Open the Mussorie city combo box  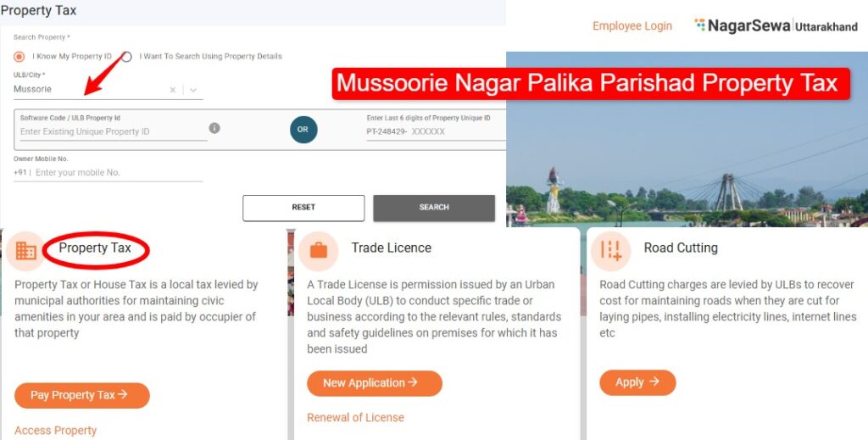108,90
